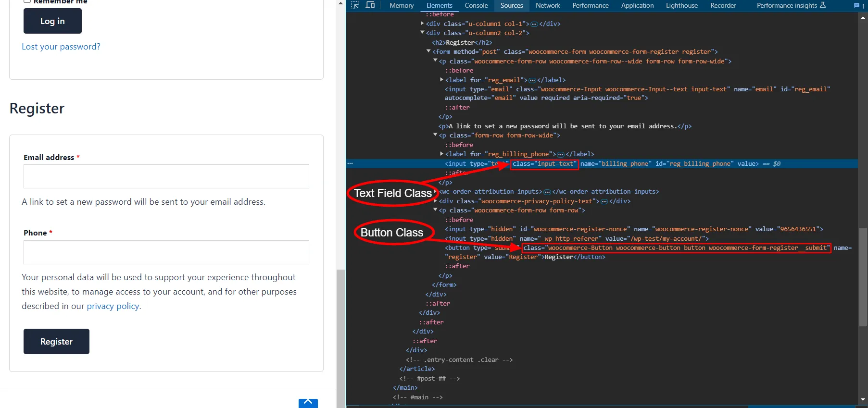Follow the Lost your password link

pos(61,47)
